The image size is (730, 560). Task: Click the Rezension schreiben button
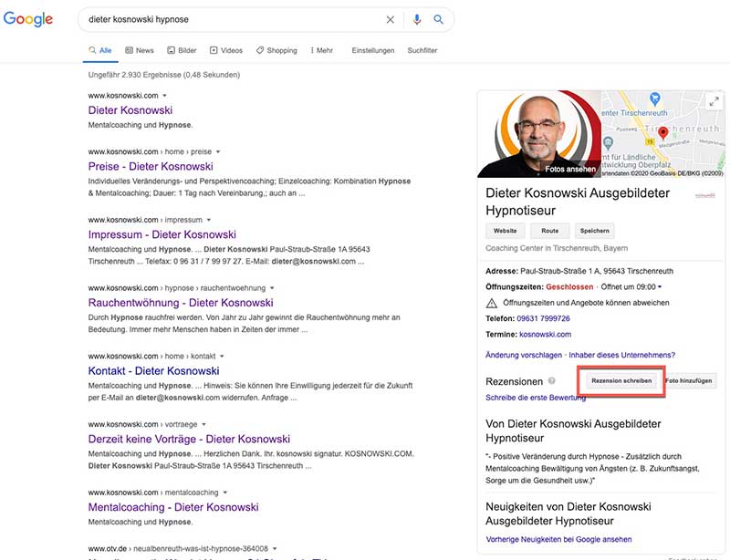[621, 380]
